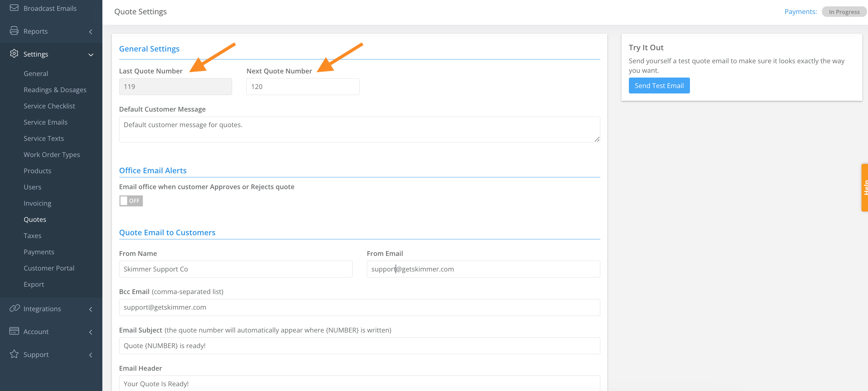The image size is (868, 391).
Task: Open Payments settings in sidebar
Action: coord(39,251)
